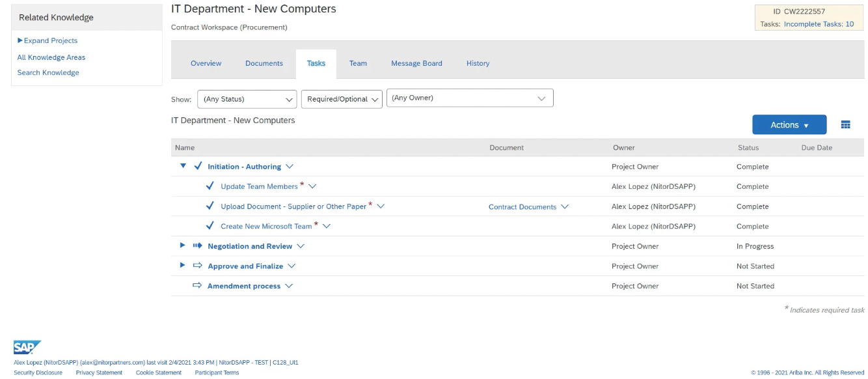
Task: Expand the Approve and Finalize phase
Action: (x=183, y=266)
